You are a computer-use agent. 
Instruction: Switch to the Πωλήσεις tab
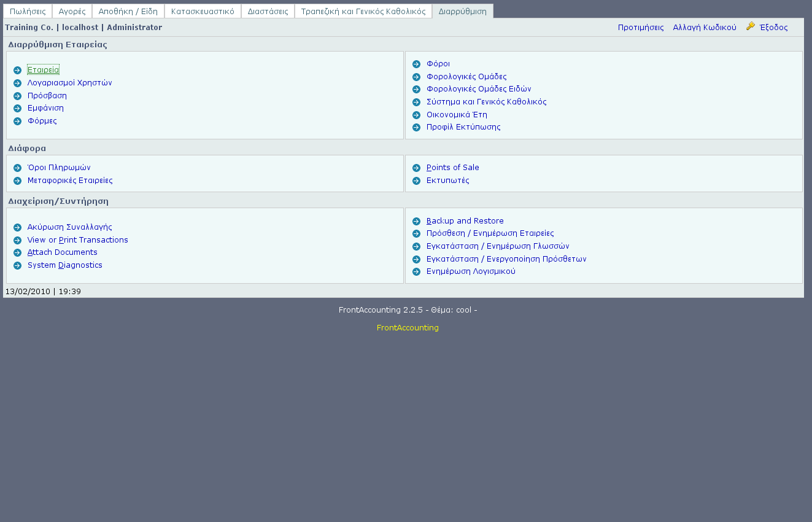point(28,11)
